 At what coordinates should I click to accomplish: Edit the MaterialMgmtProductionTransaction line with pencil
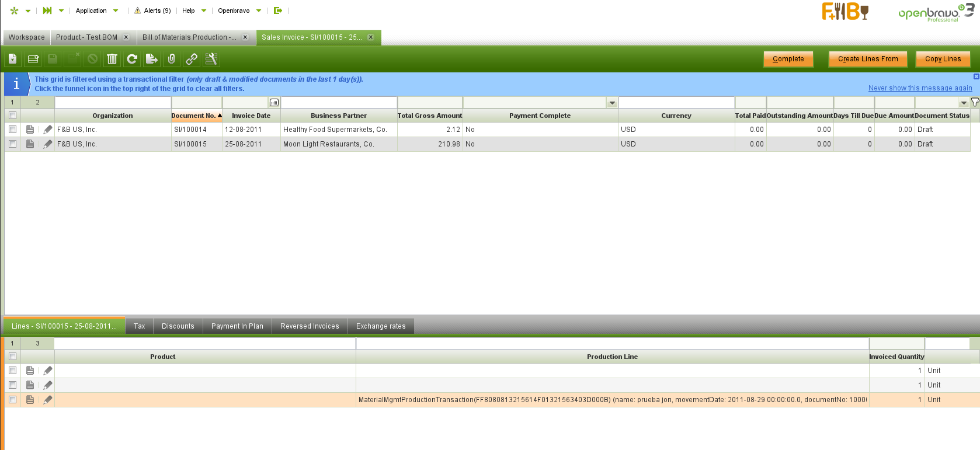click(48, 400)
